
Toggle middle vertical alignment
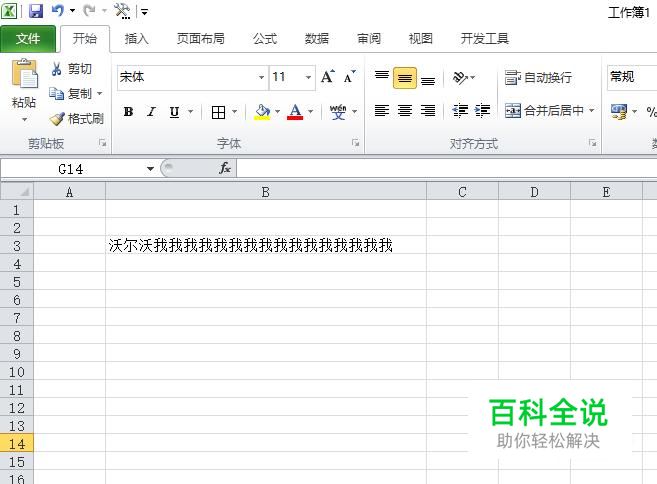point(405,78)
